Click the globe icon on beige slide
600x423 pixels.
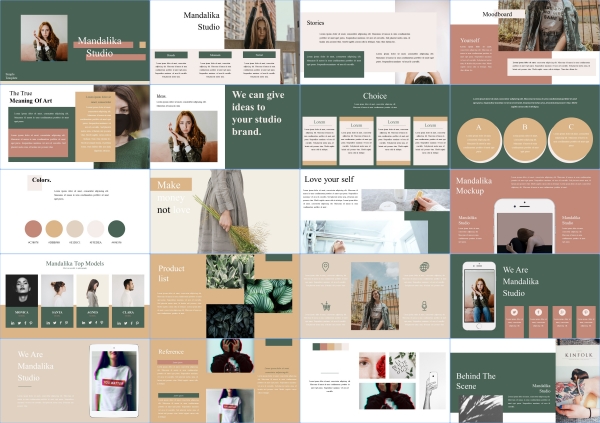click(x=424, y=267)
